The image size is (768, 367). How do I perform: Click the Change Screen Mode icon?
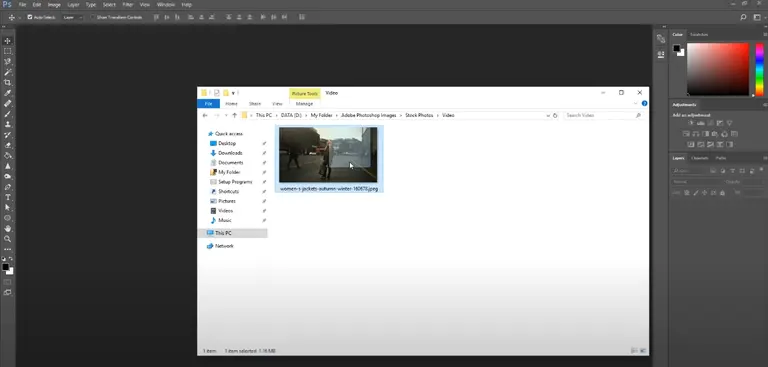click(x=7, y=293)
